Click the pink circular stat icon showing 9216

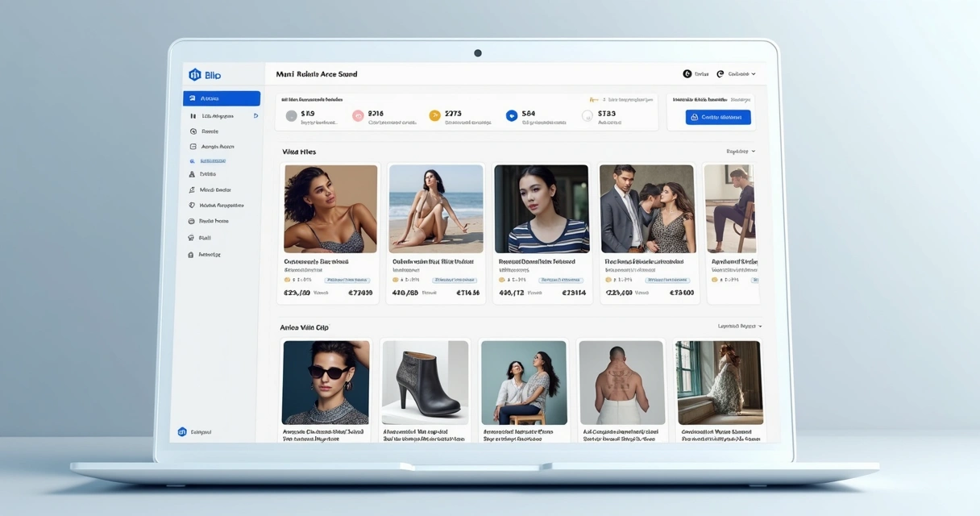click(359, 114)
